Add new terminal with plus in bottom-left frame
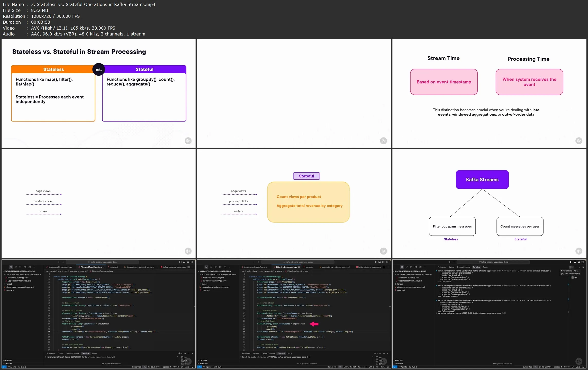 (x=179, y=354)
